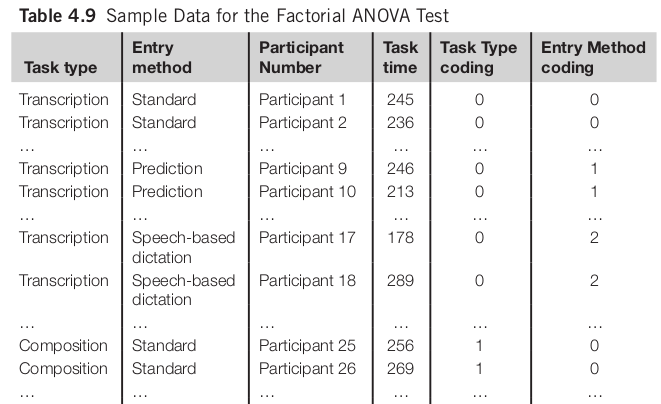661x404 pixels.
Task: Click the table title 'Table 4.9'
Action: (x=49, y=15)
